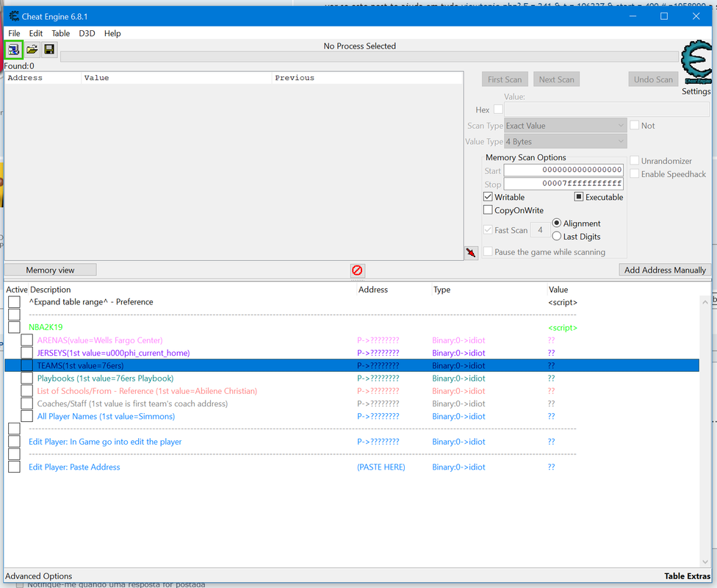Open the process list (select process icon)
Viewport: 717px width, 588px height.
13,49
